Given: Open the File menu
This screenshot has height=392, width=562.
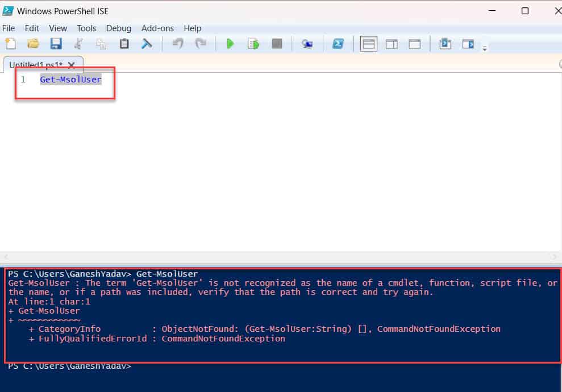Looking at the screenshot, I should 9,28.
